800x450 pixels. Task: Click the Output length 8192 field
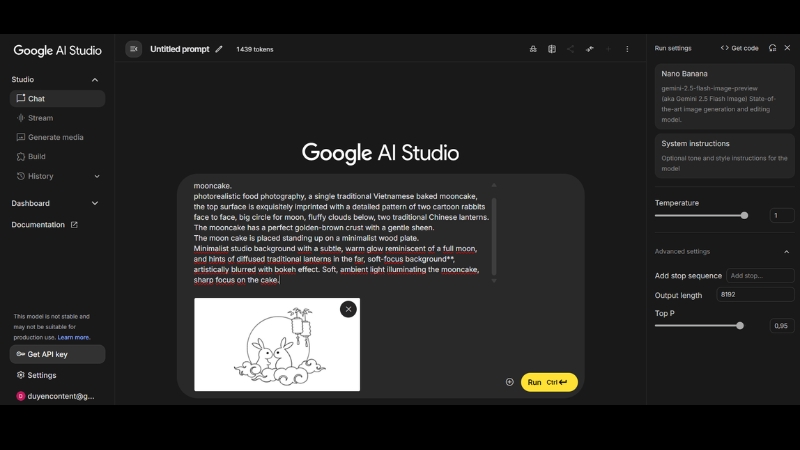(755, 294)
